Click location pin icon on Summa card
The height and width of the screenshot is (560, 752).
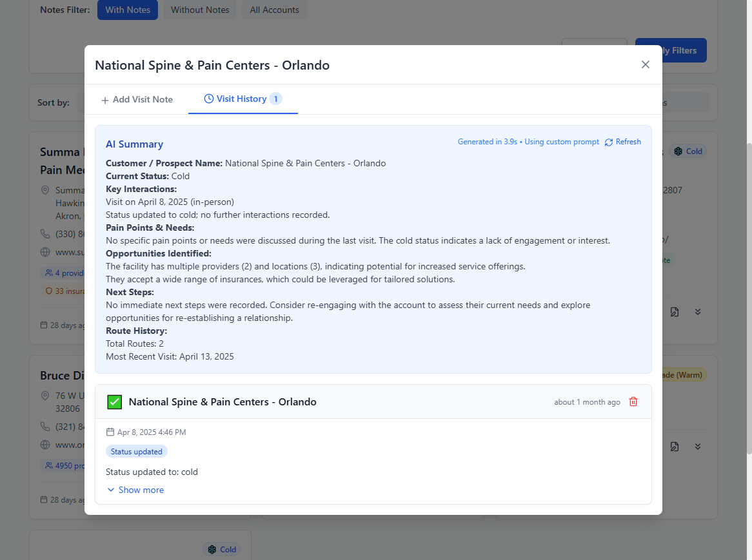pyautogui.click(x=45, y=190)
